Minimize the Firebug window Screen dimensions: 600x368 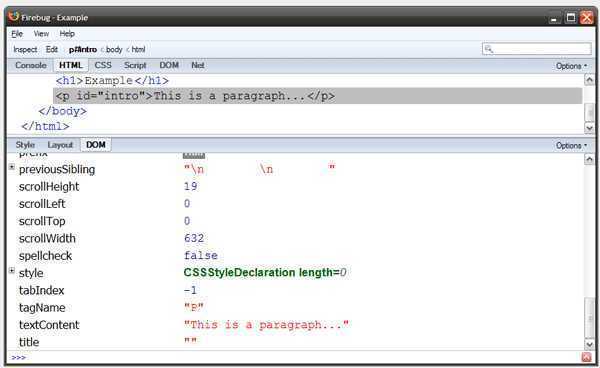point(554,18)
